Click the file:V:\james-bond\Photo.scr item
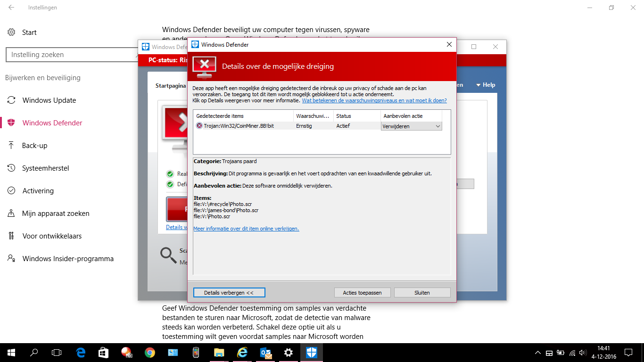The width and height of the screenshot is (644, 362). pos(226,210)
